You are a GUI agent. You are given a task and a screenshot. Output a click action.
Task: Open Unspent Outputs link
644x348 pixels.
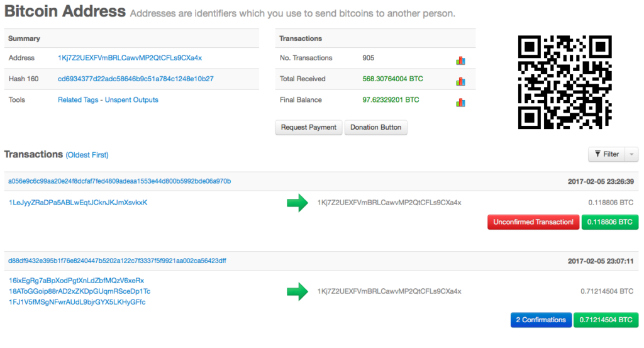[131, 100]
